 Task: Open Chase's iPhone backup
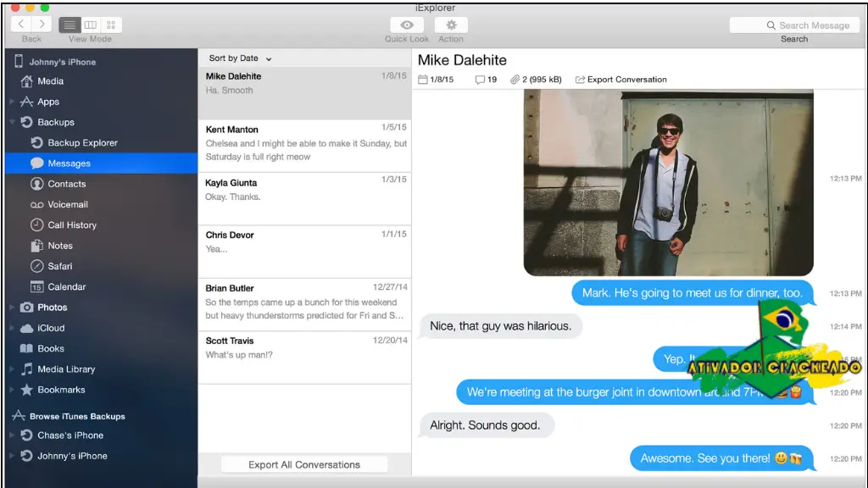pyautogui.click(x=62, y=435)
